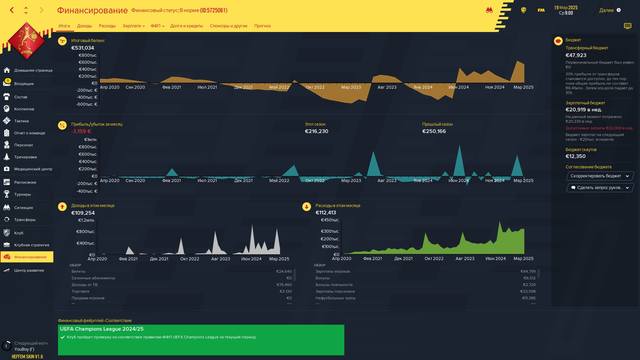Click transfer budget value €47,923
Screen dimensions: 640x360
[576, 55]
